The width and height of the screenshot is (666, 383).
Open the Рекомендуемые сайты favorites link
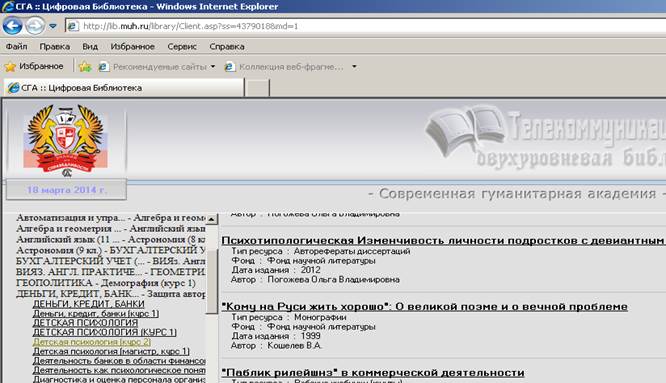(x=157, y=67)
